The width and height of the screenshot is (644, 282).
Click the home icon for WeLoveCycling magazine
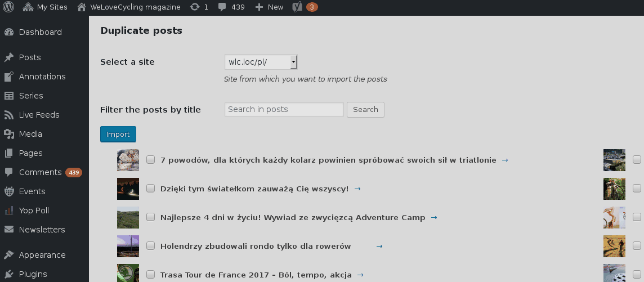coord(82,7)
